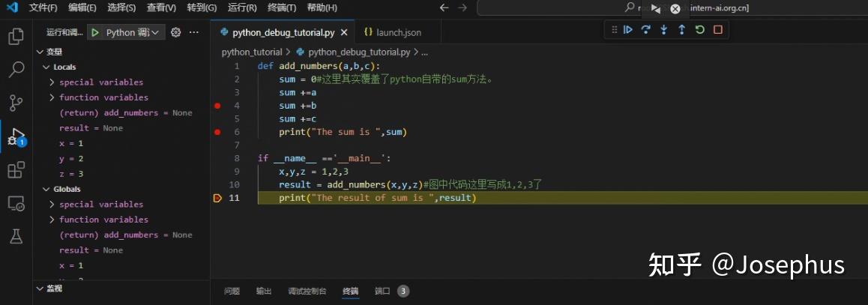Open the 问题 panel tab
The width and height of the screenshot is (868, 305).
(232, 292)
